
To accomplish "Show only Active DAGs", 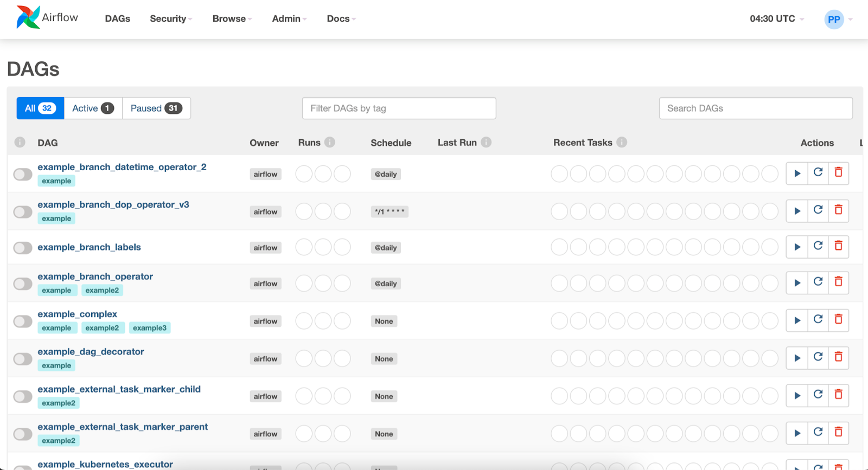I will click(x=93, y=108).
